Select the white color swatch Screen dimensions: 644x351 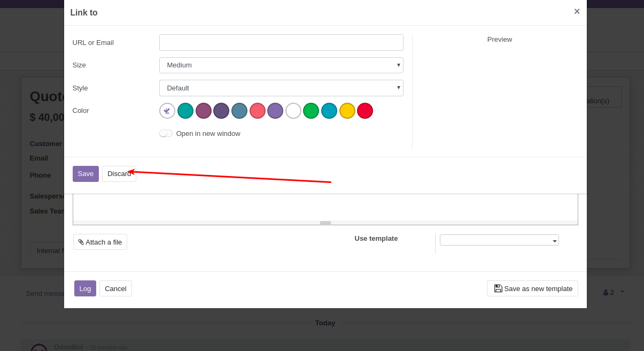[293, 111]
